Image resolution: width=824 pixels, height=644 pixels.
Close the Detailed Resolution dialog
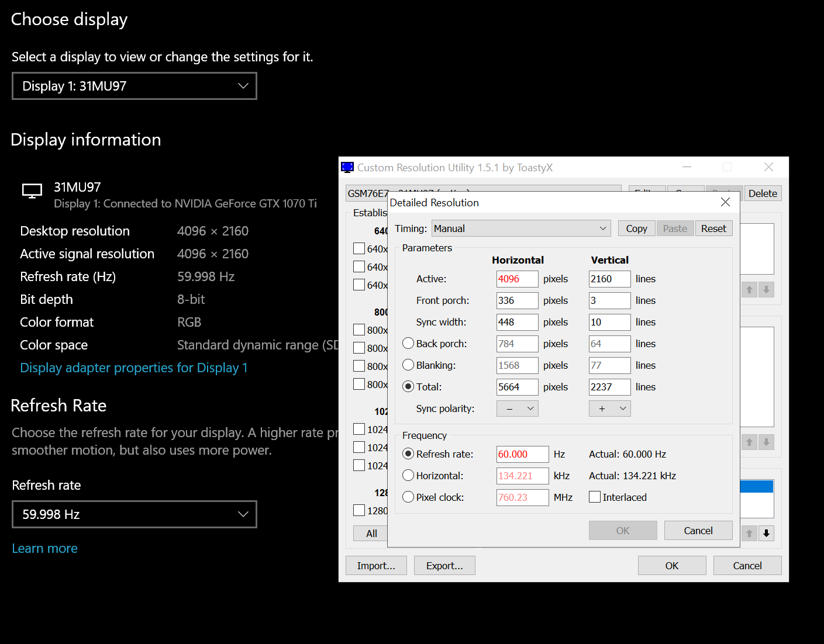[725, 202]
